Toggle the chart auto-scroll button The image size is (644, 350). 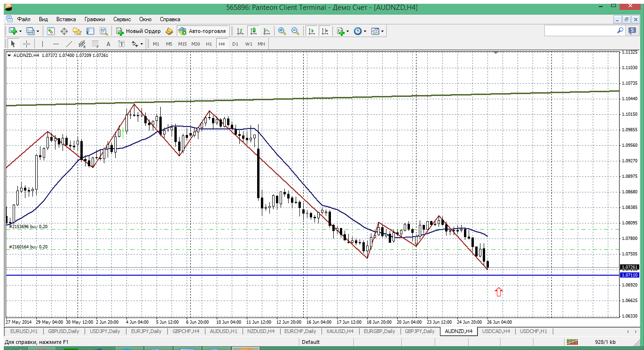click(x=311, y=31)
